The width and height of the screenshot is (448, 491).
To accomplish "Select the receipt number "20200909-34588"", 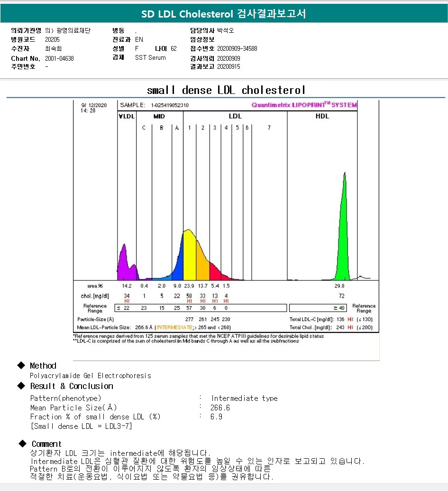I will (x=237, y=48).
